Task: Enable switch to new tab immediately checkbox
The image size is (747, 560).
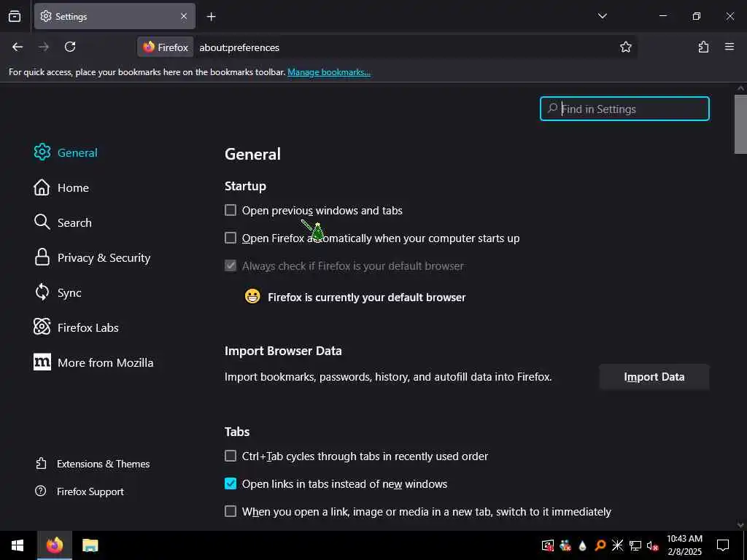Action: (231, 511)
